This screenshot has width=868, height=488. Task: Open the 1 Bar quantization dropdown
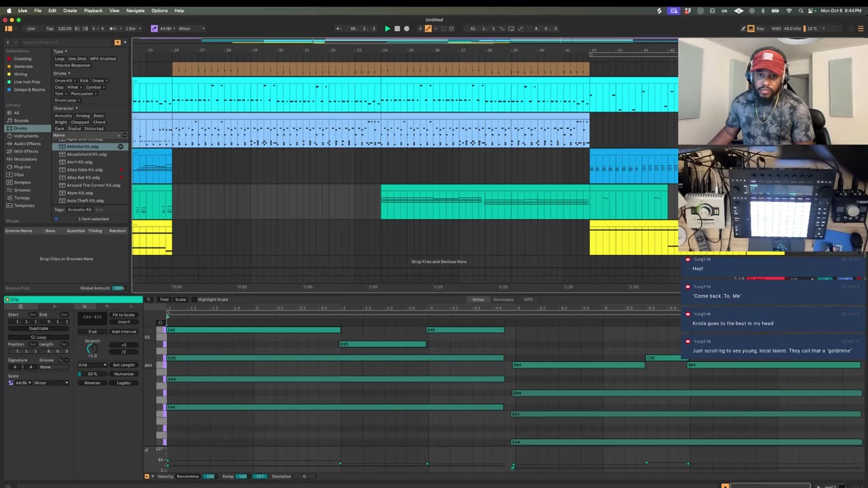pos(132,28)
